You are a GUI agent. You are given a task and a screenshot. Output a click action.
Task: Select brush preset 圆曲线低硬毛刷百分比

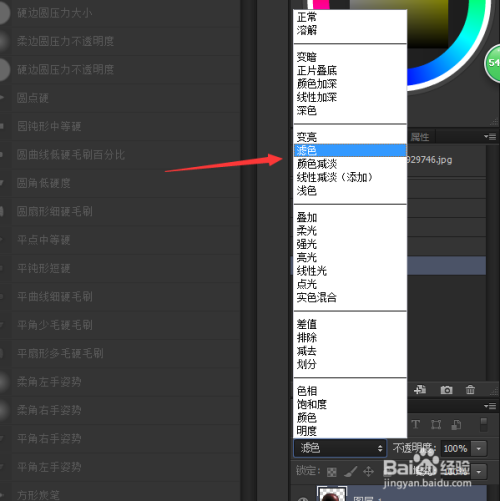(x=120, y=155)
